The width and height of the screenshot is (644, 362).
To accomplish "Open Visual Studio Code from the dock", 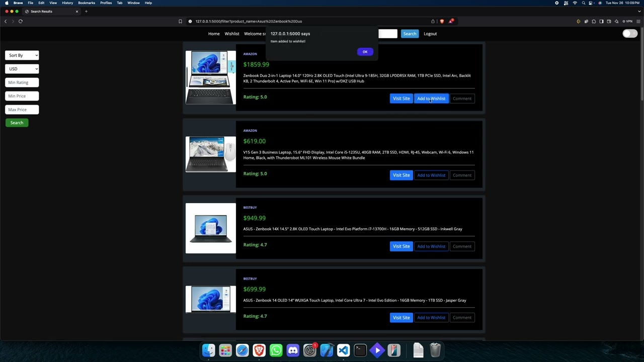I will [343, 350].
